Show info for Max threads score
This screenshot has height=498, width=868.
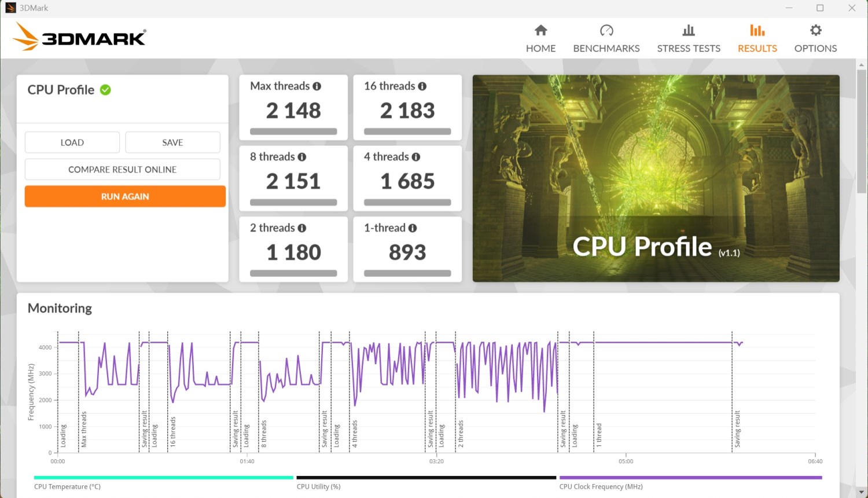[317, 86]
